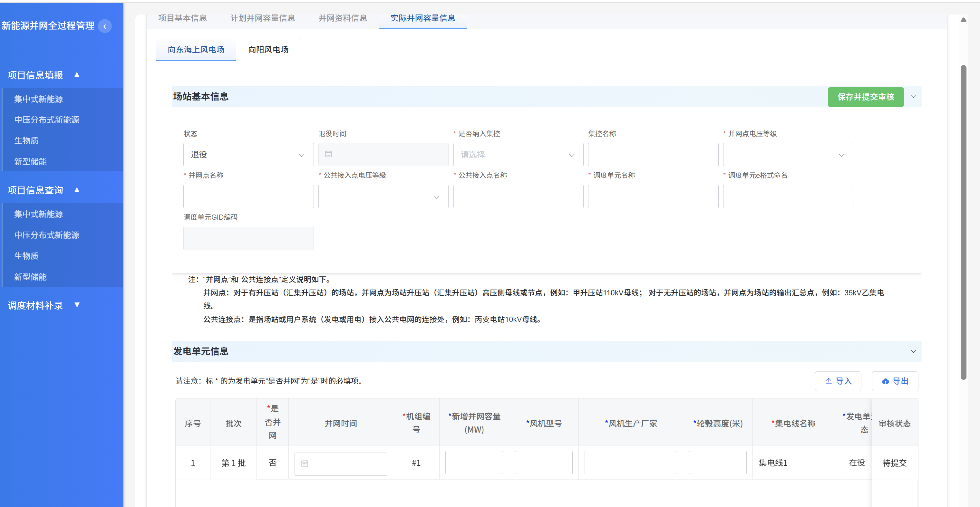Switch to 并网资料信息 tab
This screenshot has height=507, width=980.
(x=343, y=18)
